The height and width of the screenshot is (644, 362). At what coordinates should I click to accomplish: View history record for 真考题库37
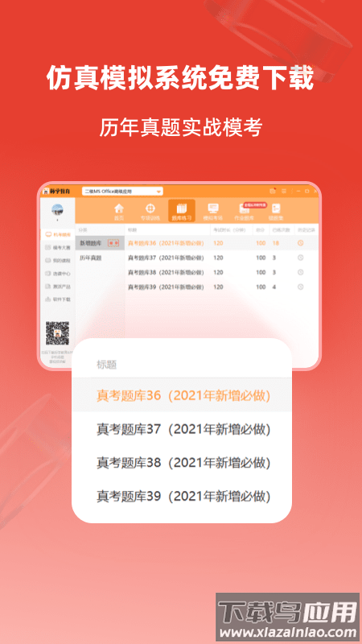300,258
